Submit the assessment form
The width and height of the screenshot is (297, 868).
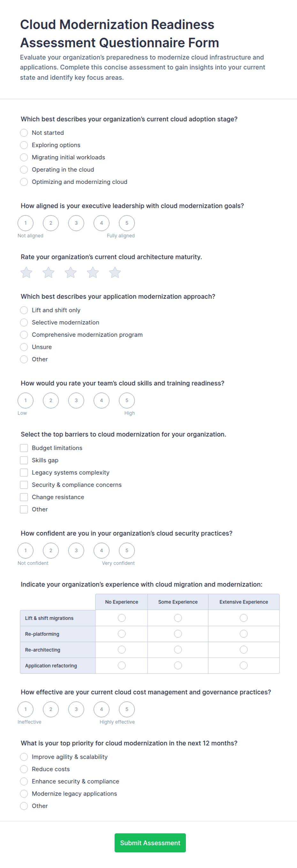[150, 843]
